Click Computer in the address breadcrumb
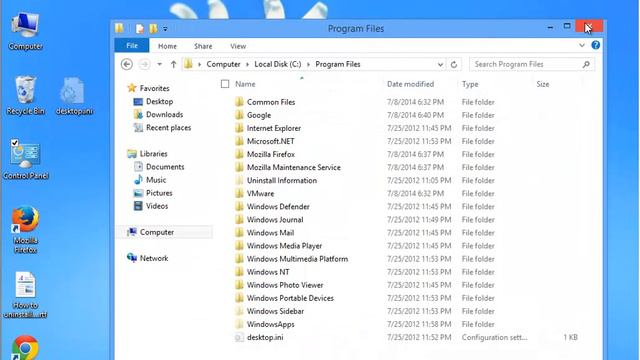This screenshot has width=640, height=360. [x=223, y=64]
